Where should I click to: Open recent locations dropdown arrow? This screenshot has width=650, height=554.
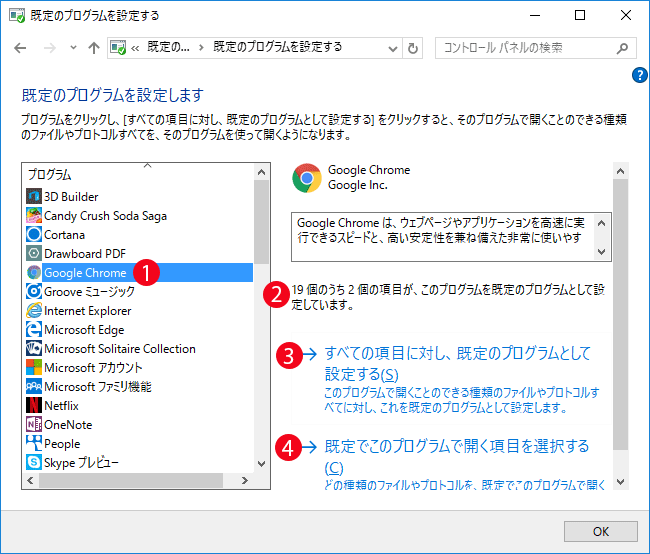(73, 48)
